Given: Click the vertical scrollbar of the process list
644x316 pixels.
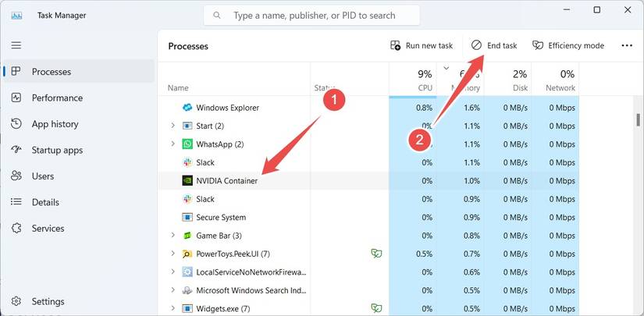Looking at the screenshot, I should pyautogui.click(x=639, y=119).
